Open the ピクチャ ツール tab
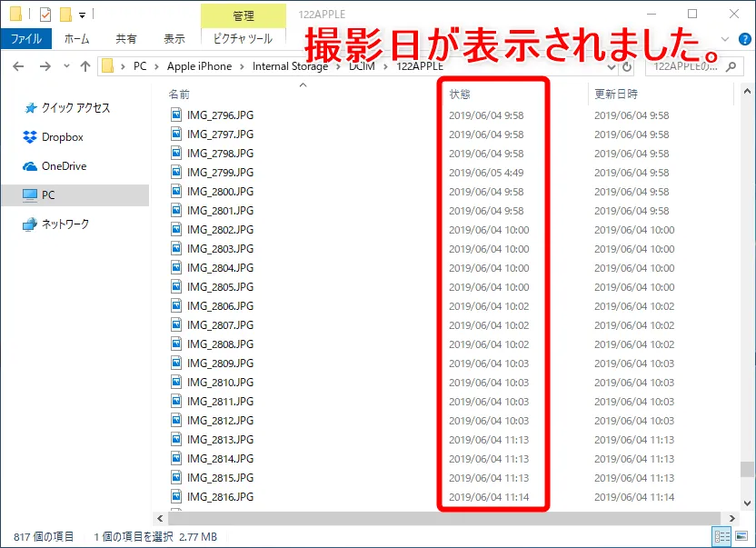Viewport: 756px width, 548px height. (x=243, y=38)
